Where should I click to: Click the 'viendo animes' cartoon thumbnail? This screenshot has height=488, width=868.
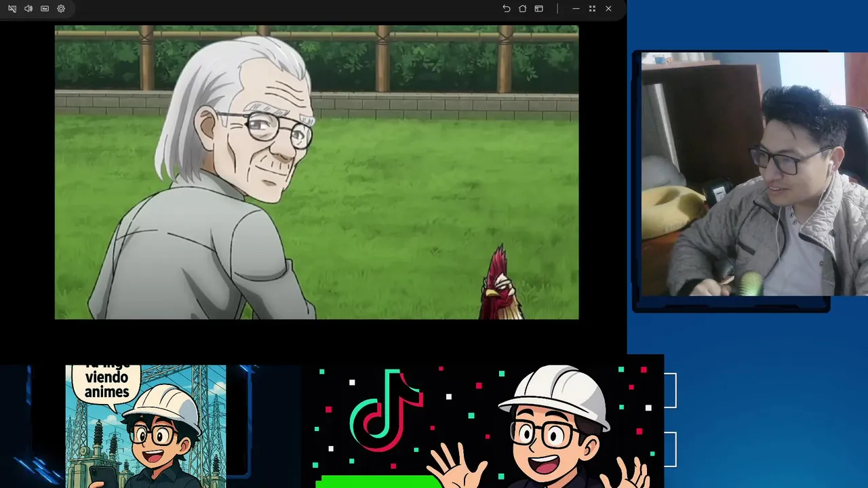pyautogui.click(x=146, y=426)
